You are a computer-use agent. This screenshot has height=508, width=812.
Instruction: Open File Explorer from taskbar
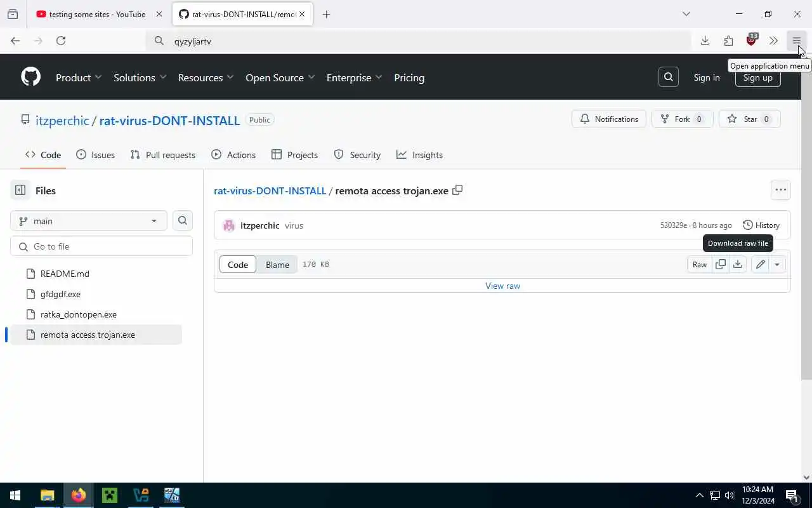pyautogui.click(x=47, y=495)
